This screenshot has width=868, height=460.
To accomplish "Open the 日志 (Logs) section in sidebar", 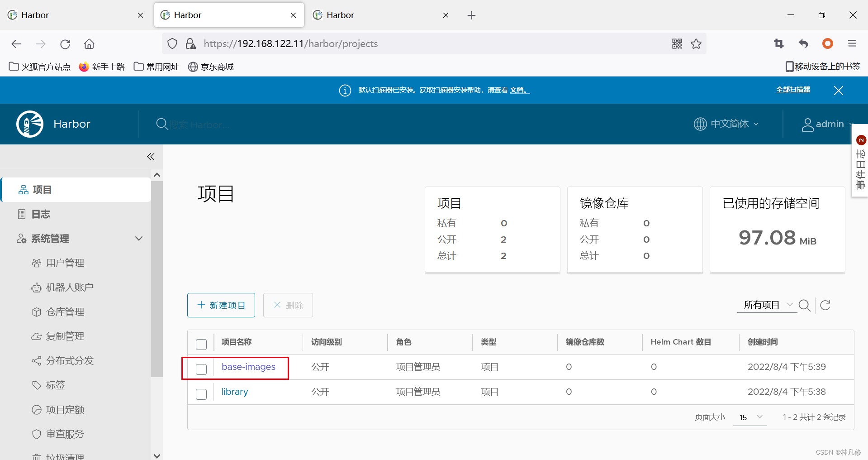I will tap(40, 214).
